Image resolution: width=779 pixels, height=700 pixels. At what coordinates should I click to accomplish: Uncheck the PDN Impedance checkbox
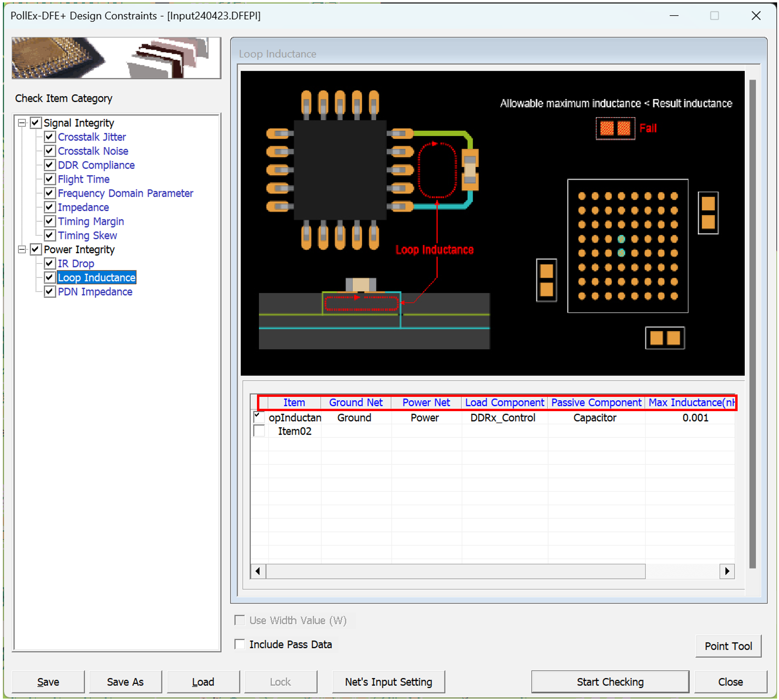tap(49, 292)
